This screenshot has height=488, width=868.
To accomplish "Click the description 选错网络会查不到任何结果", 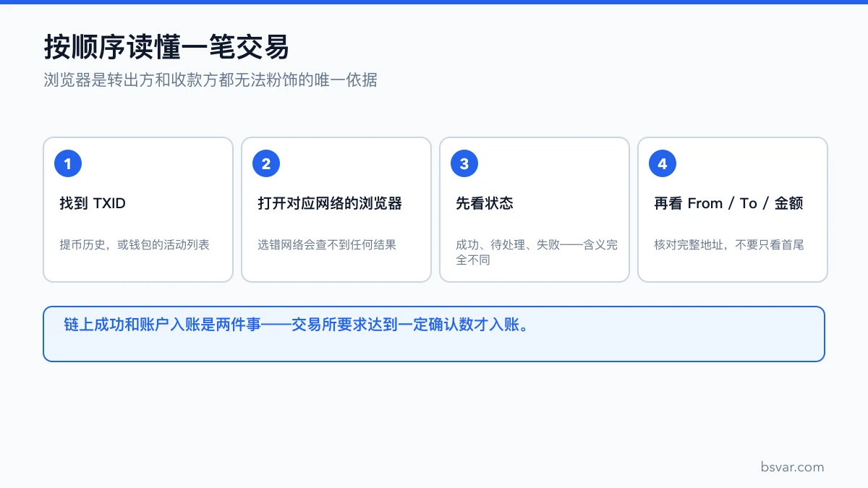I will 327,245.
